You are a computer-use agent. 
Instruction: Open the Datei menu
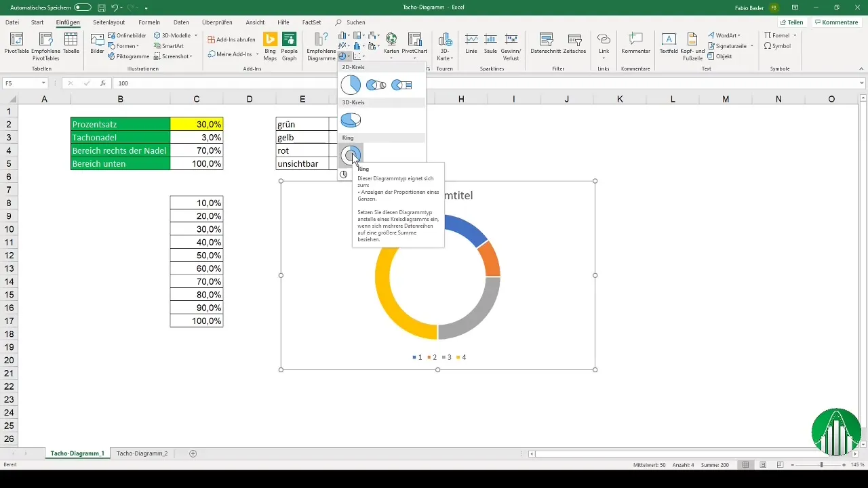(12, 22)
